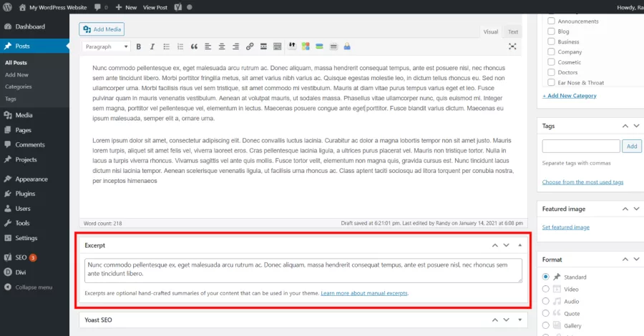Image resolution: width=644 pixels, height=336 pixels.
Task: Open the Yoast icon in admin bar
Action: 178,7
